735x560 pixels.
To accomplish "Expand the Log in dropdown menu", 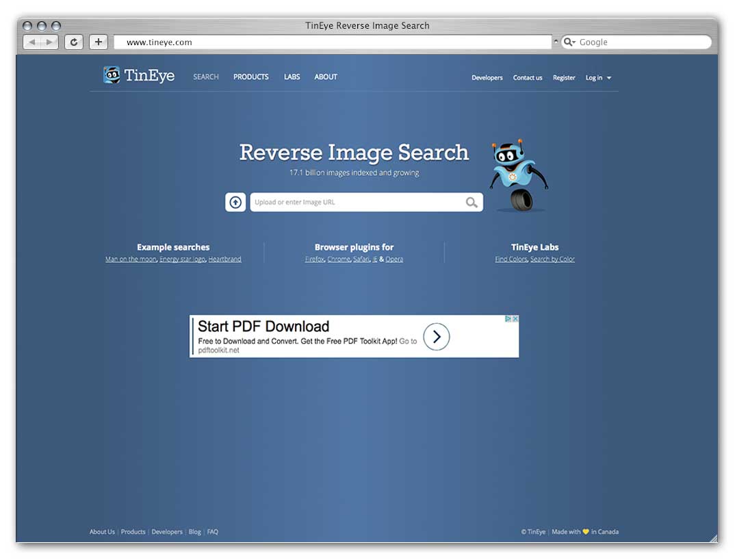I will tap(598, 78).
